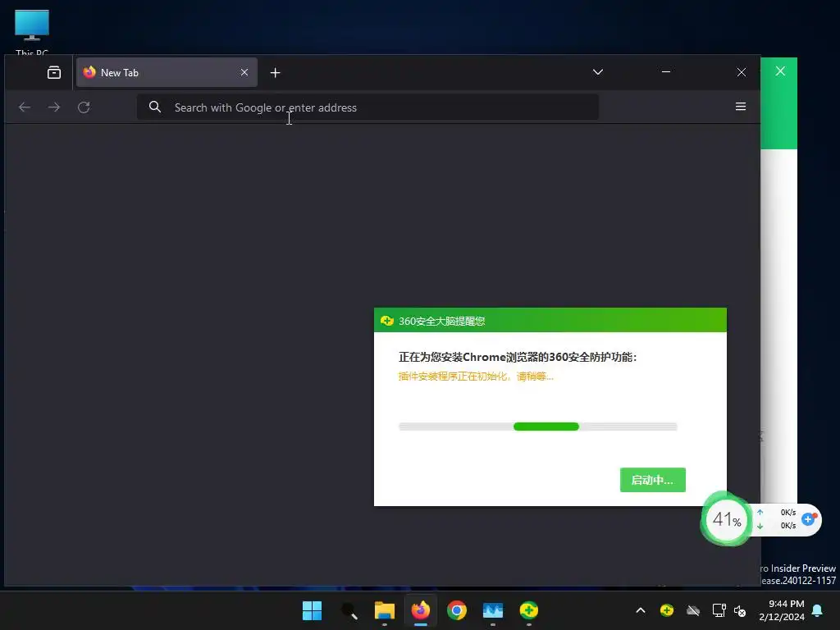Go back with the back arrow
Screen dimensions: 840x630
pyautogui.click(x=25, y=107)
